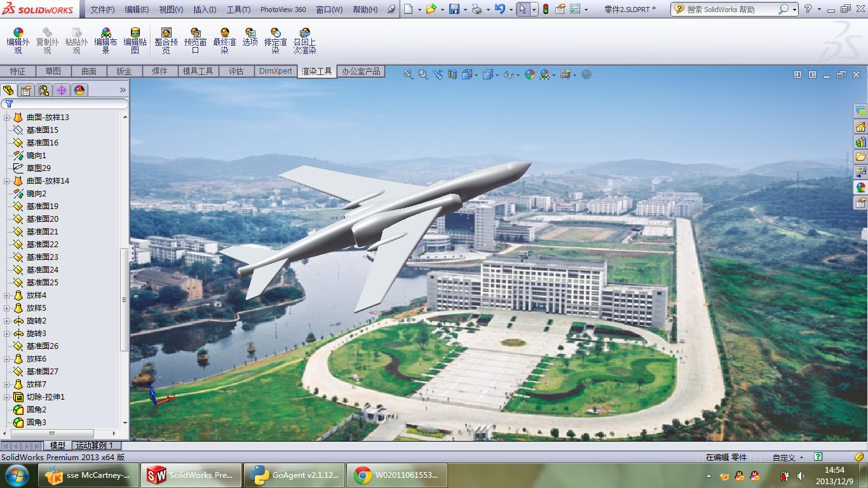
Task: Click the Rebuild traffic light icon
Action: click(545, 9)
